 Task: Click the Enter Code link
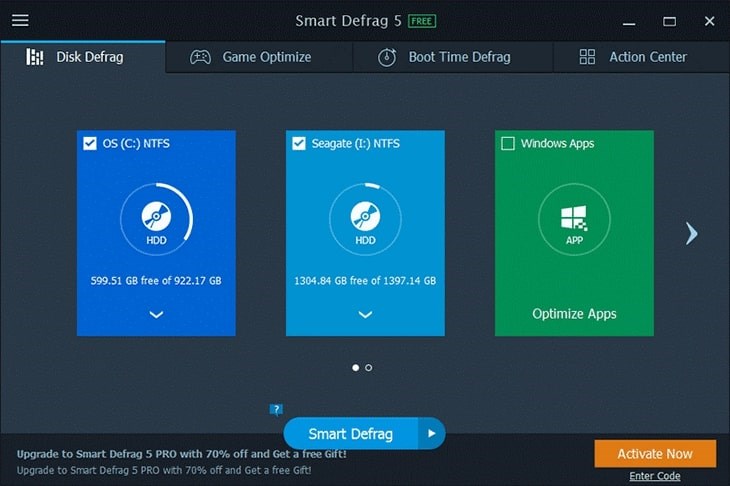coord(655,476)
